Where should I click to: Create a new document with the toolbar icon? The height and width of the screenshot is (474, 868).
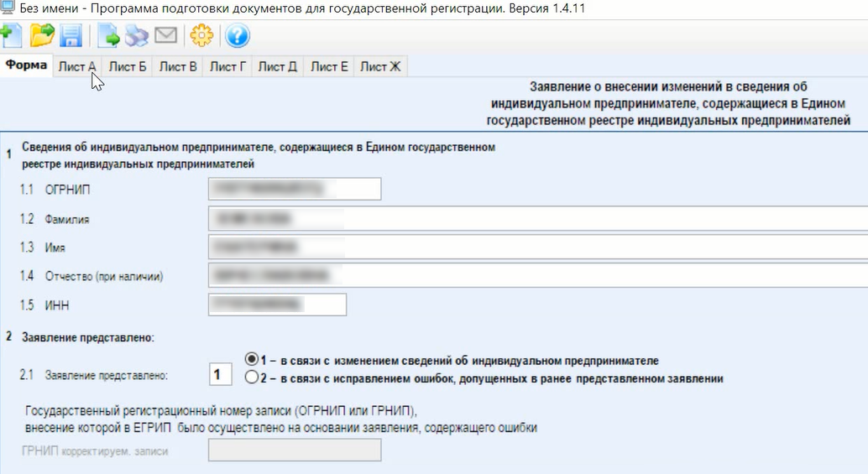[x=11, y=35]
